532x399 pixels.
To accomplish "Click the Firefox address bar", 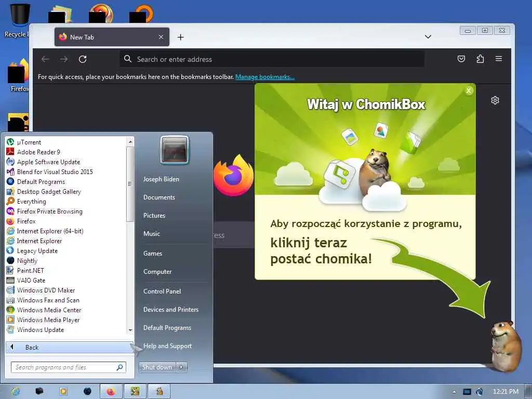I will [x=272, y=59].
